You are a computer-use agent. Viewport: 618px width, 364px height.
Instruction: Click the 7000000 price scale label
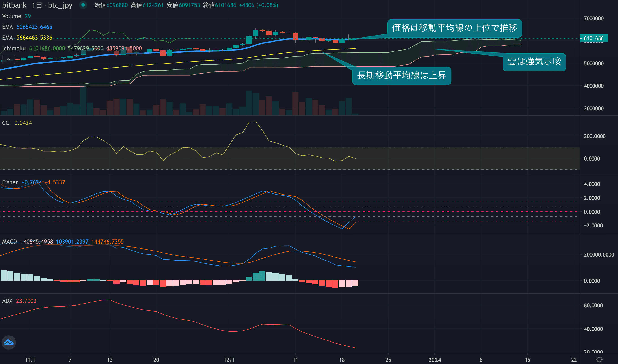click(593, 18)
